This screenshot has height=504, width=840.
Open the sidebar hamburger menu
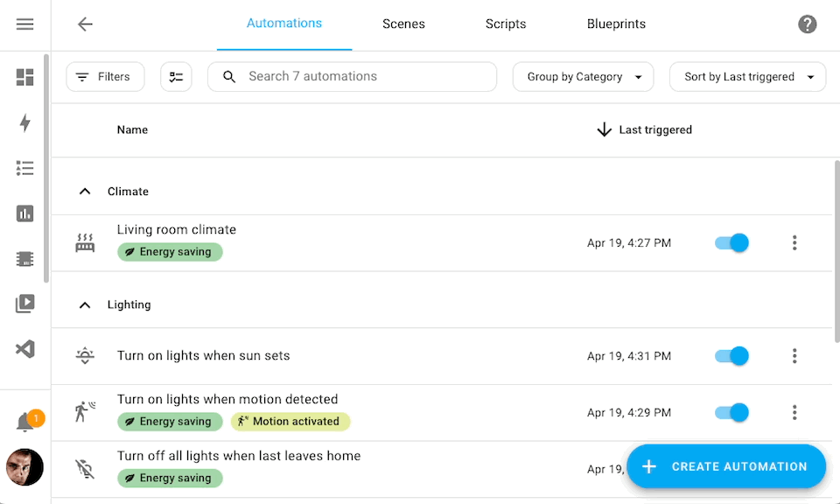(24, 24)
